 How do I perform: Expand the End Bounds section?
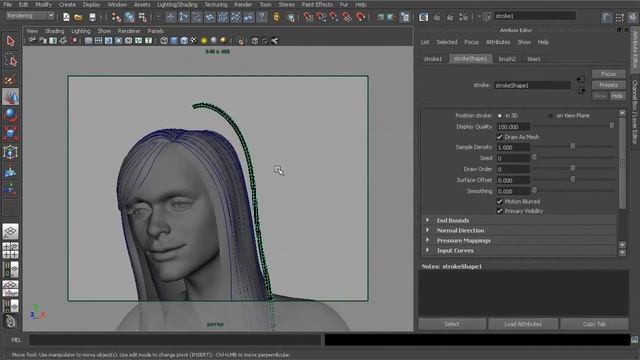(428, 220)
